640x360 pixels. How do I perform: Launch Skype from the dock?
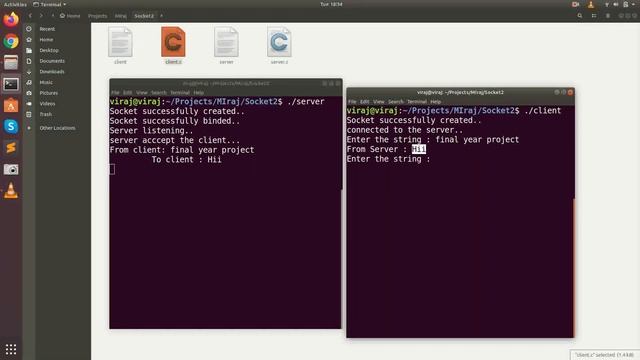pyautogui.click(x=11, y=127)
